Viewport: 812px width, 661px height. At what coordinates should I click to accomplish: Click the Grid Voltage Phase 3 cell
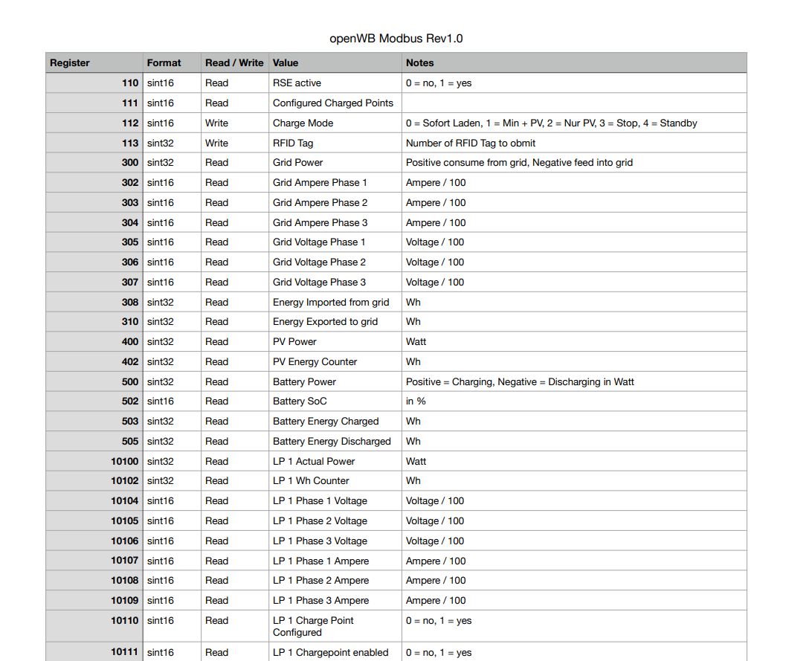tap(335, 282)
